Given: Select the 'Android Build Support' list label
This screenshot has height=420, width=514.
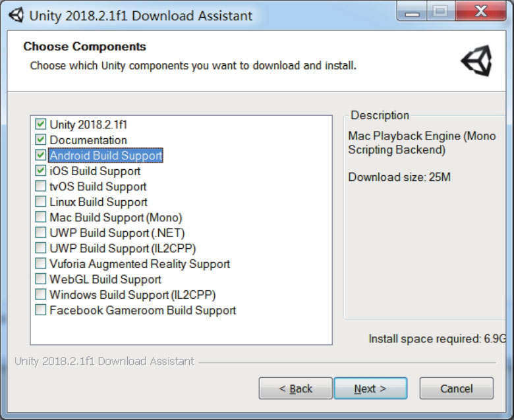Looking at the screenshot, I should 106,155.
